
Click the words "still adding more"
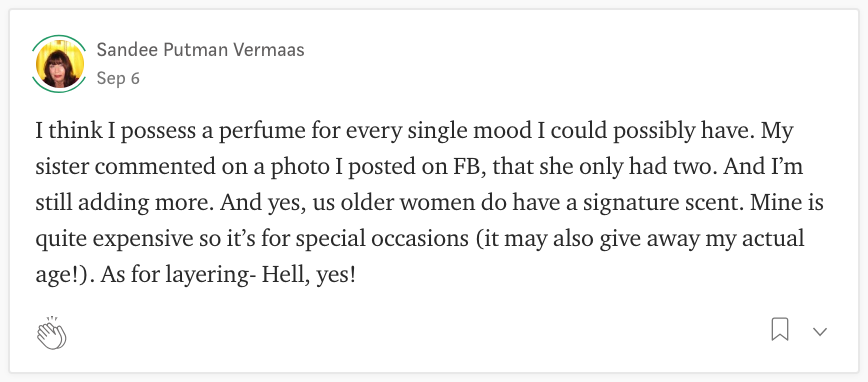[x=125, y=203]
